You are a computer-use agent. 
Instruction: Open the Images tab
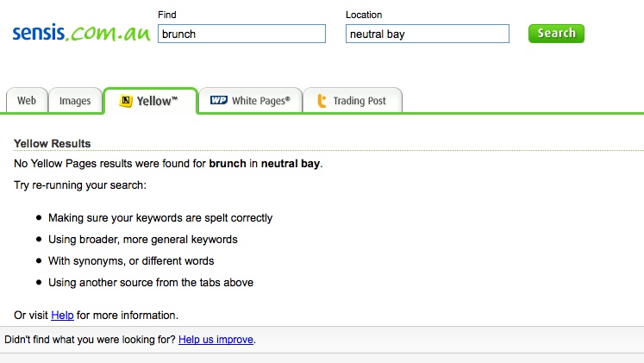coord(75,101)
